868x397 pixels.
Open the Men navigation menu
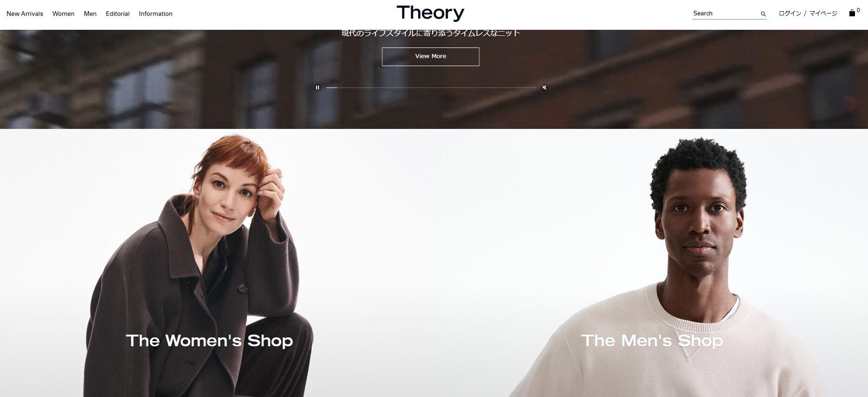[90, 13]
